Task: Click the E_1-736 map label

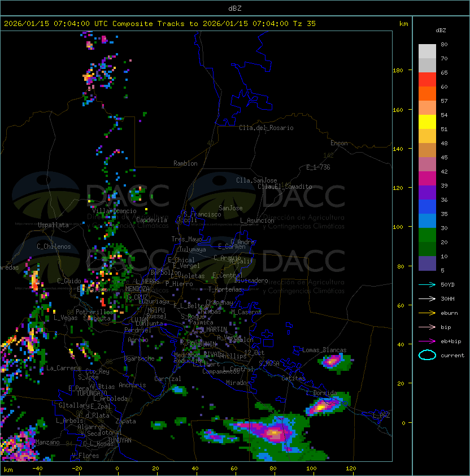Action: click(x=318, y=167)
